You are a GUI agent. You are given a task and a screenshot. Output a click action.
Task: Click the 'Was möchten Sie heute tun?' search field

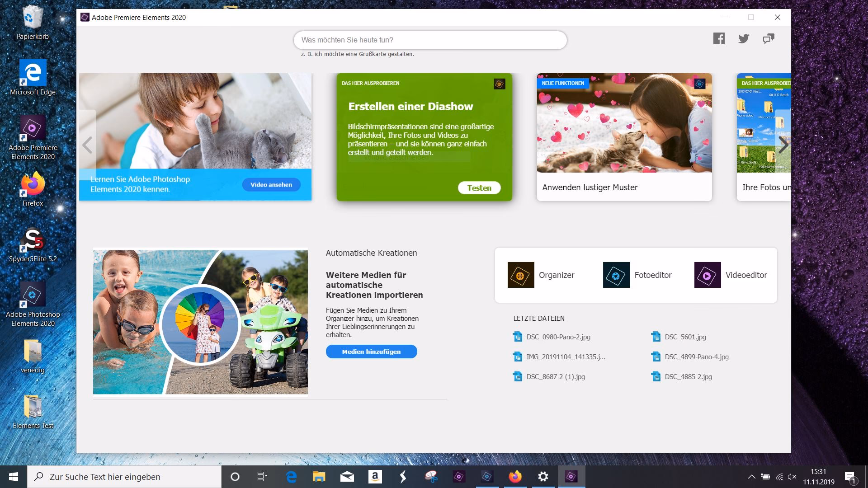(x=429, y=40)
